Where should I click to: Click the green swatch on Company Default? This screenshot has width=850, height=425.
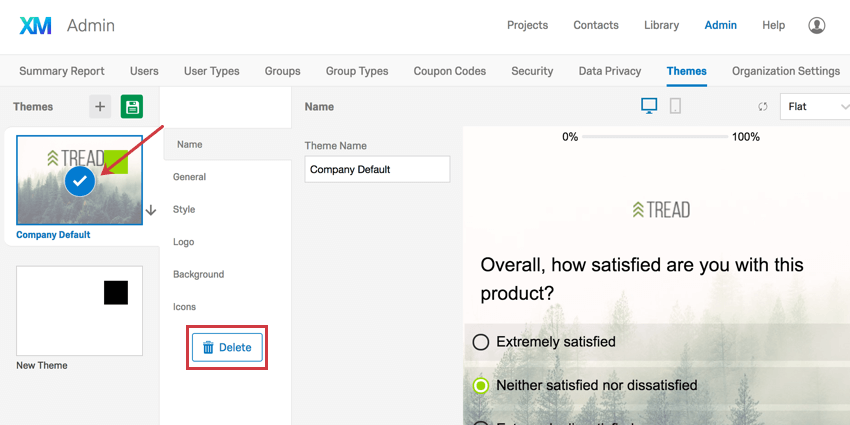tap(116, 162)
